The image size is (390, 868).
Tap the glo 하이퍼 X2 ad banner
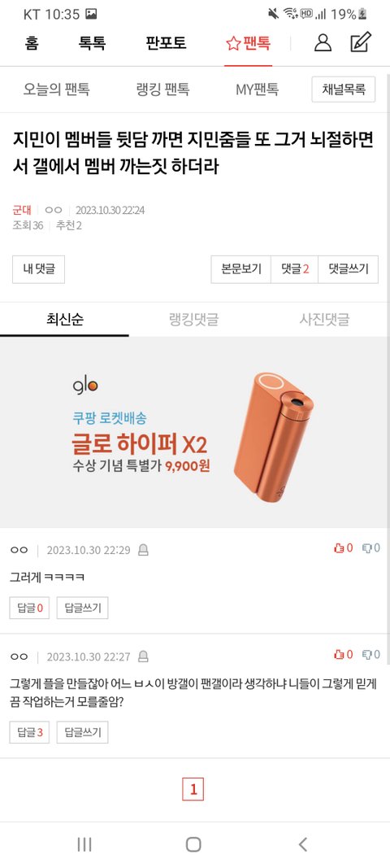(x=195, y=432)
